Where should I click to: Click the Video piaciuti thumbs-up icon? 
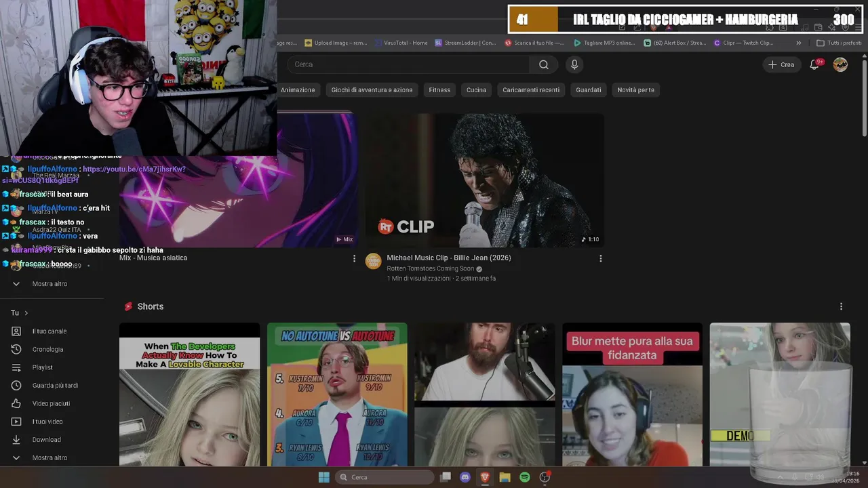coord(16,403)
